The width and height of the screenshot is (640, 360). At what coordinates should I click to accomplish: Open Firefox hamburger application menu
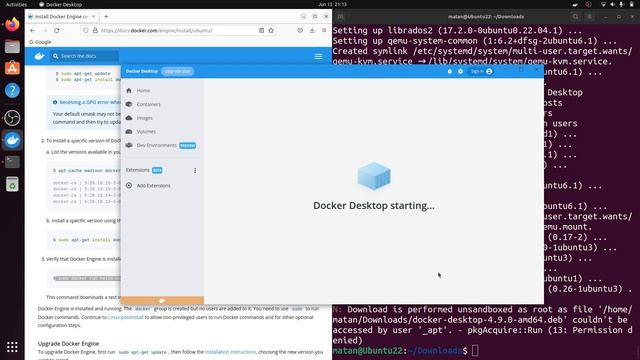[x=324, y=31]
